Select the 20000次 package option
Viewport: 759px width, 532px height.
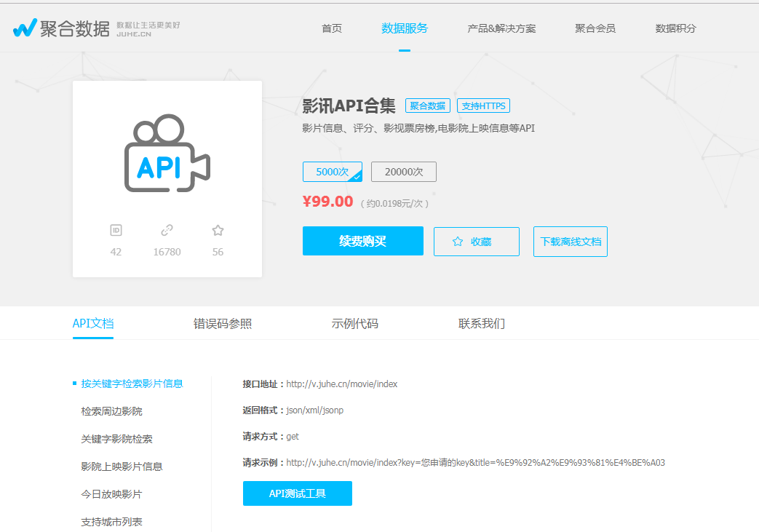pos(404,172)
